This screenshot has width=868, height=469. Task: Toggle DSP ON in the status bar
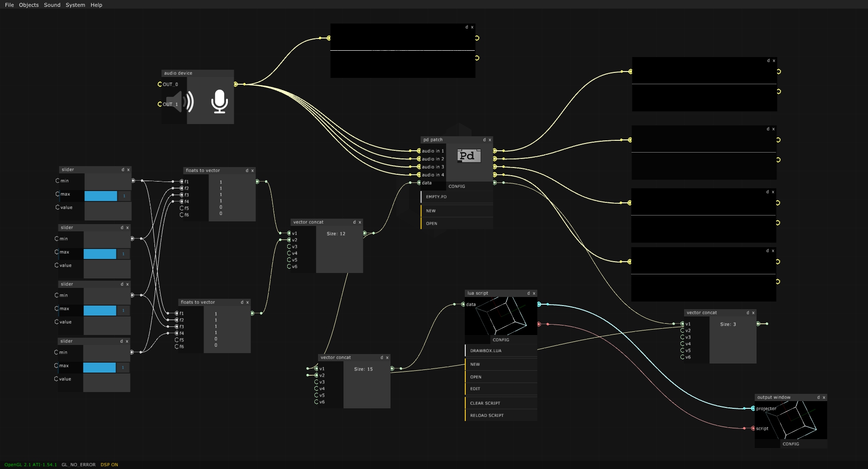click(110, 464)
